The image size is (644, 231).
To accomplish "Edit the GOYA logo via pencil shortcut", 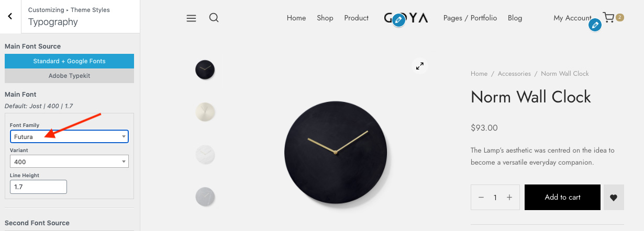I will 399,20.
